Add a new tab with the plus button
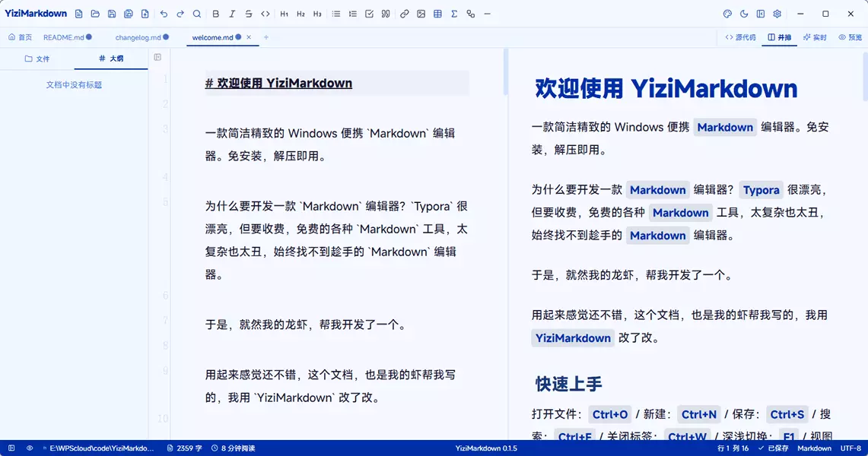 [x=266, y=37]
